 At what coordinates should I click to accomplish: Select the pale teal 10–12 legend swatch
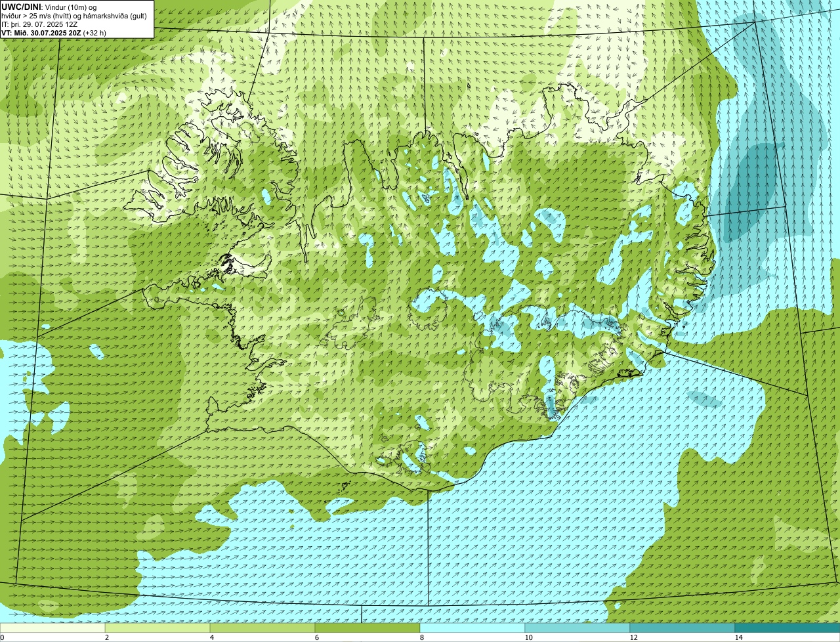(577, 628)
